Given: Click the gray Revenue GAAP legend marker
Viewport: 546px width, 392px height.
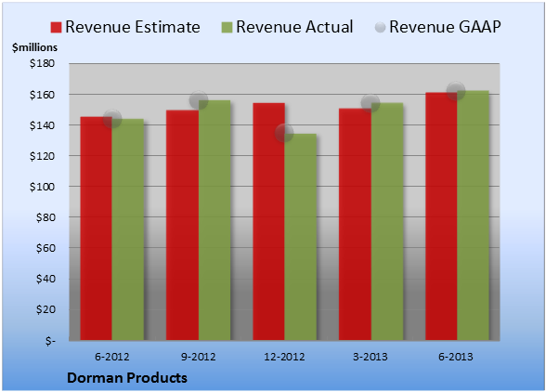Looking at the screenshot, I should point(380,28).
